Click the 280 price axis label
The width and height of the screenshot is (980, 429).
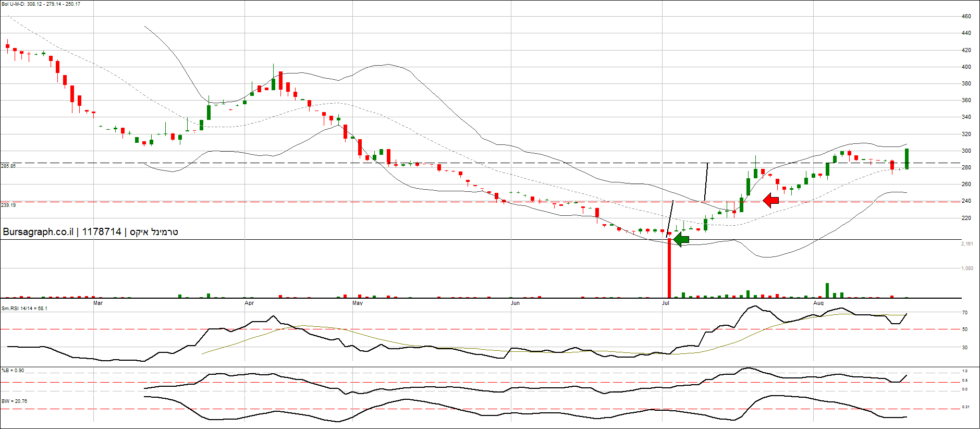pos(966,168)
